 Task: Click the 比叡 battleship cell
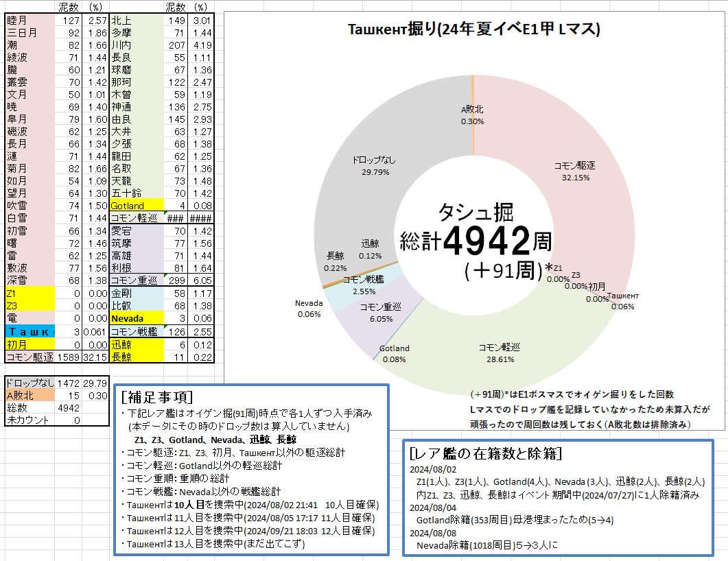point(137,306)
